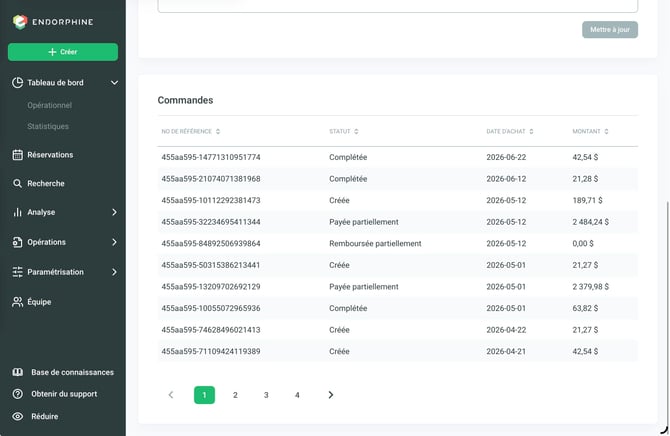Open Obtenir du support link
This screenshot has width=670, height=436.
point(64,394)
